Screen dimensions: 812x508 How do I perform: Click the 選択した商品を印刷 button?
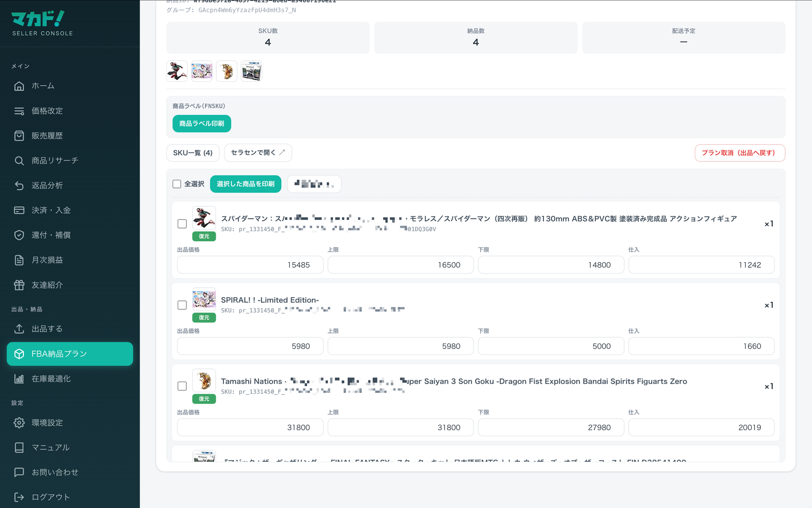coord(246,184)
